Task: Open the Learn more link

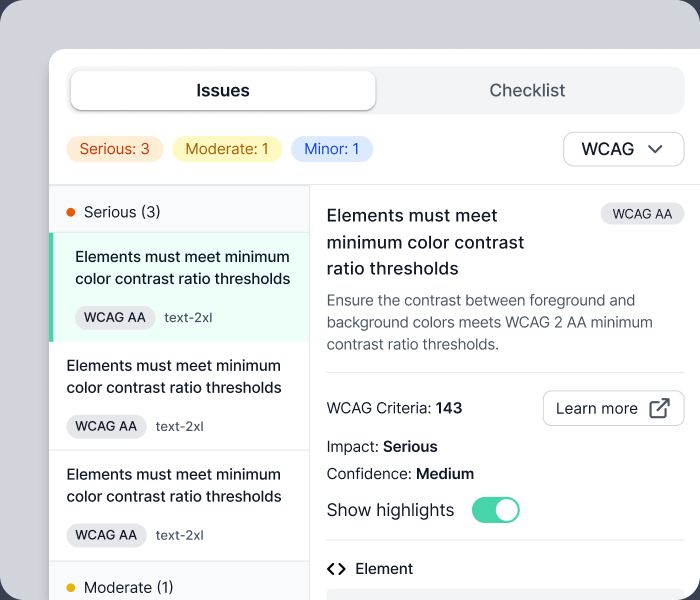Action: coord(613,408)
